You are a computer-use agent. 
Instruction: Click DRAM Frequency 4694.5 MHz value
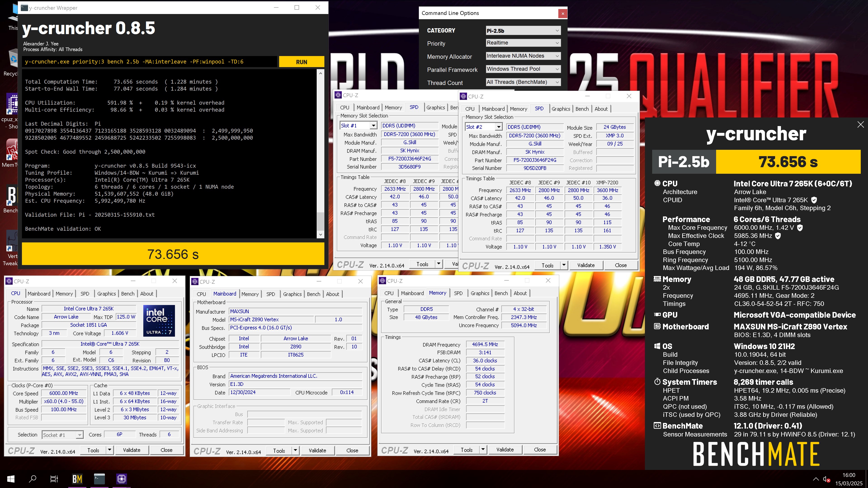(x=485, y=345)
